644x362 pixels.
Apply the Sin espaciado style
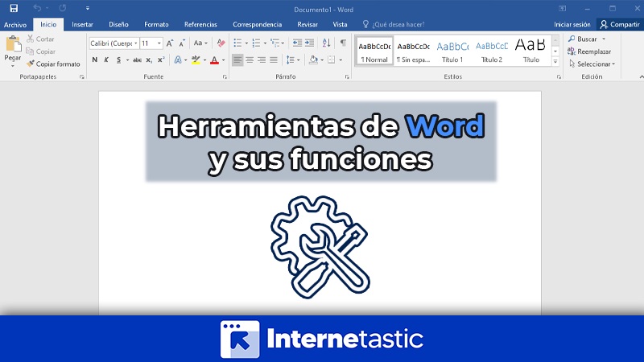tap(414, 51)
